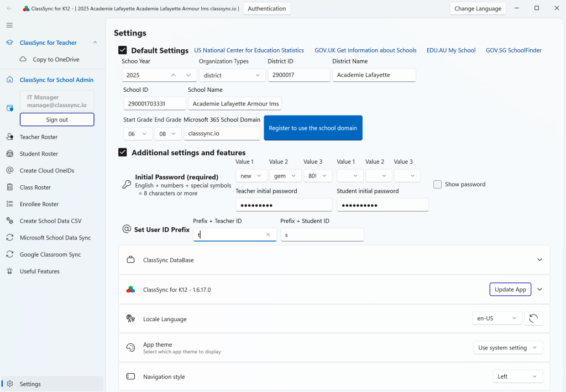
Task: Open the App theme dropdown
Action: [x=508, y=348]
